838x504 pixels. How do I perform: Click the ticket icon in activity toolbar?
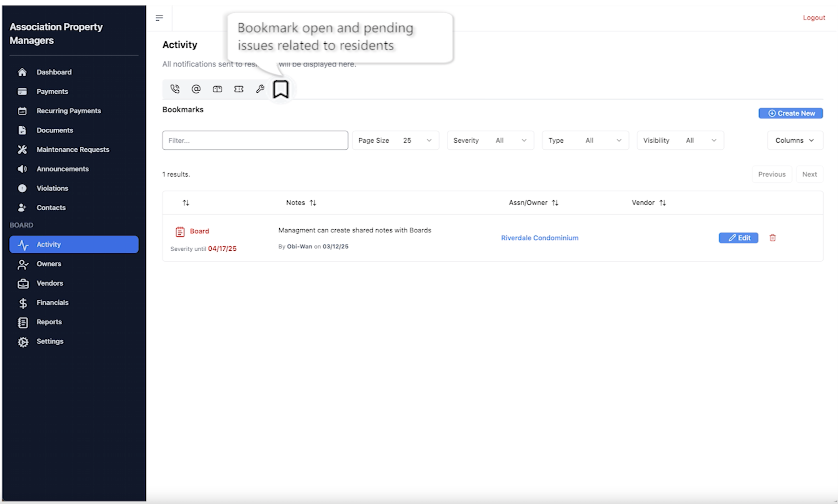(239, 89)
